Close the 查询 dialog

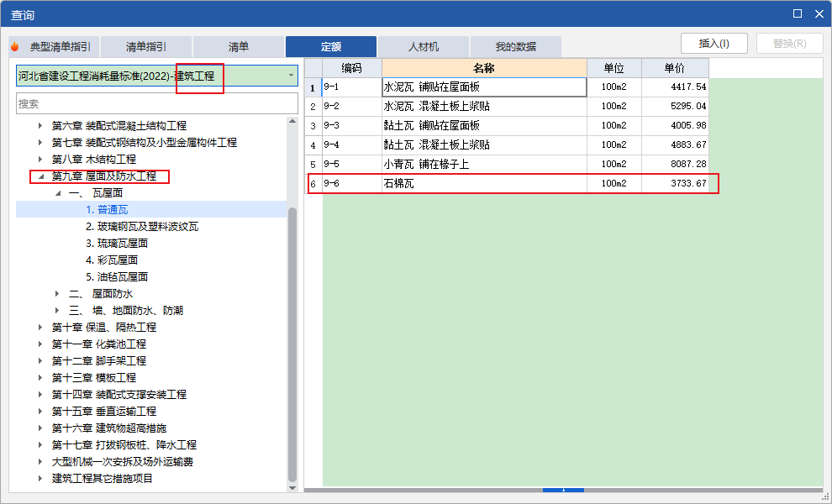tap(819, 13)
